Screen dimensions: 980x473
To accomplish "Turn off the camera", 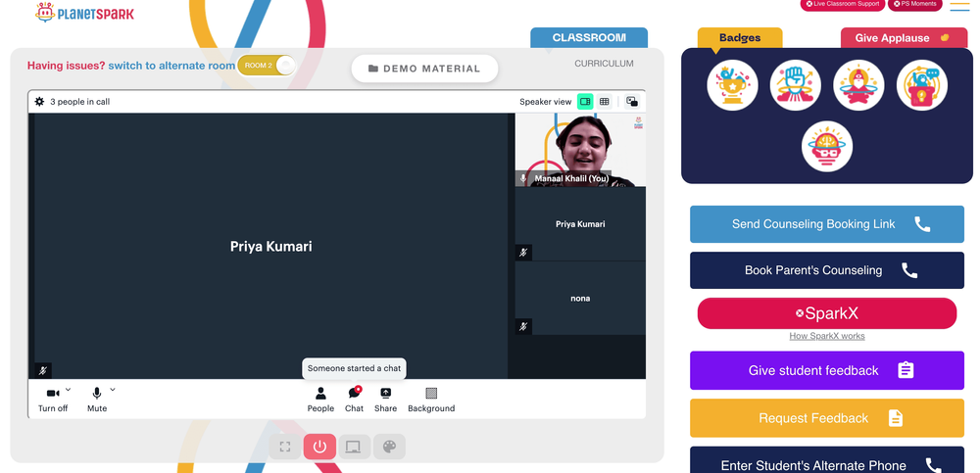I will click(x=53, y=400).
